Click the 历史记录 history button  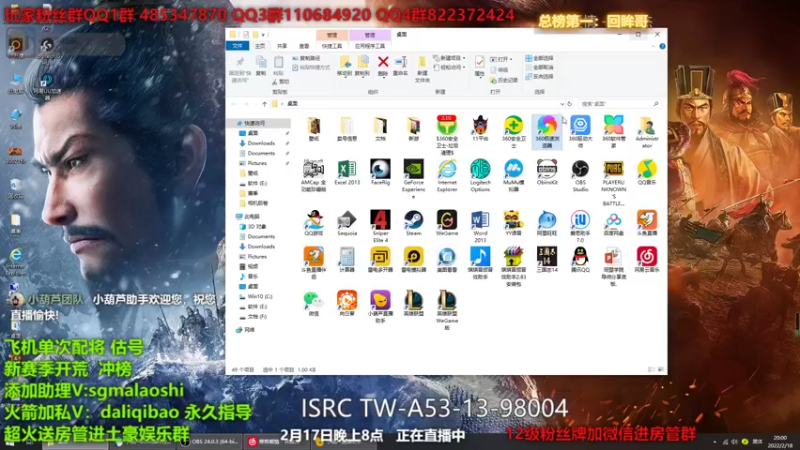click(x=504, y=80)
